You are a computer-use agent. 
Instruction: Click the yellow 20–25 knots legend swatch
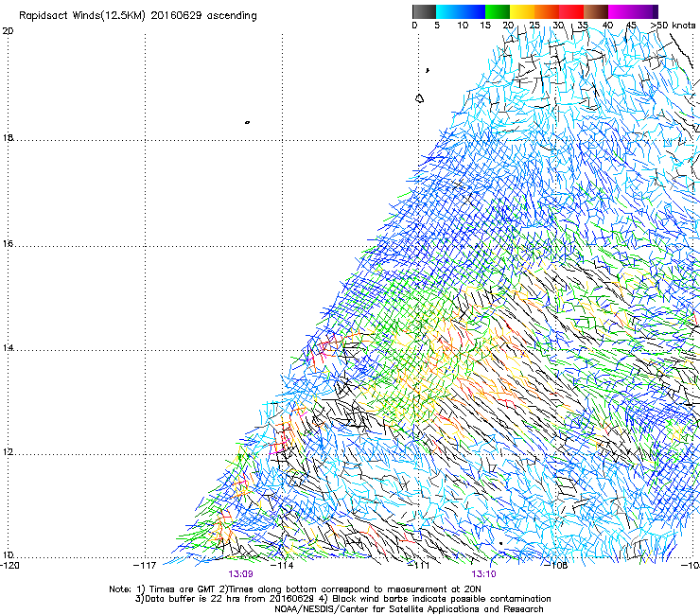(x=522, y=11)
